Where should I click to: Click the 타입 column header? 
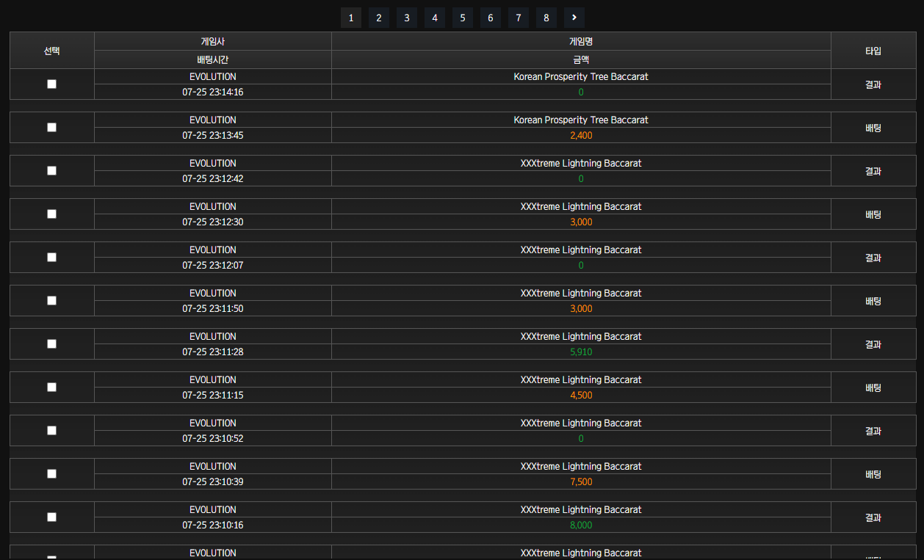coord(873,51)
